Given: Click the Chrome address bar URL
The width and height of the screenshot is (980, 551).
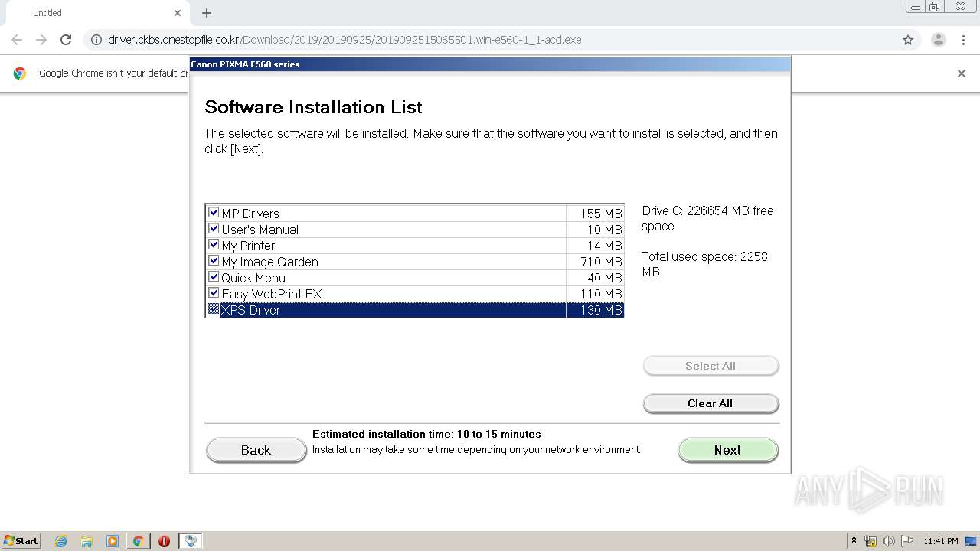Looking at the screenshot, I should [x=345, y=40].
